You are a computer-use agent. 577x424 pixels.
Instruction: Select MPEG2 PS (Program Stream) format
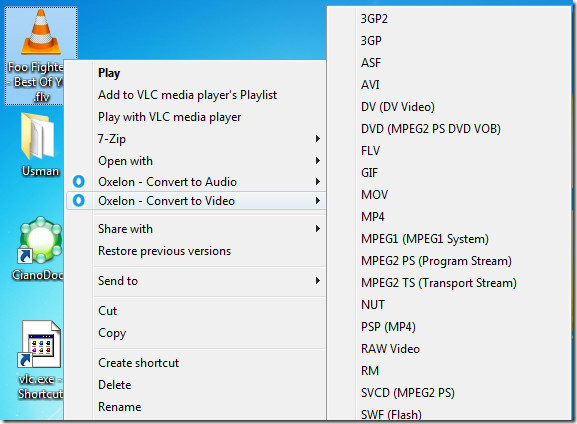click(x=436, y=261)
